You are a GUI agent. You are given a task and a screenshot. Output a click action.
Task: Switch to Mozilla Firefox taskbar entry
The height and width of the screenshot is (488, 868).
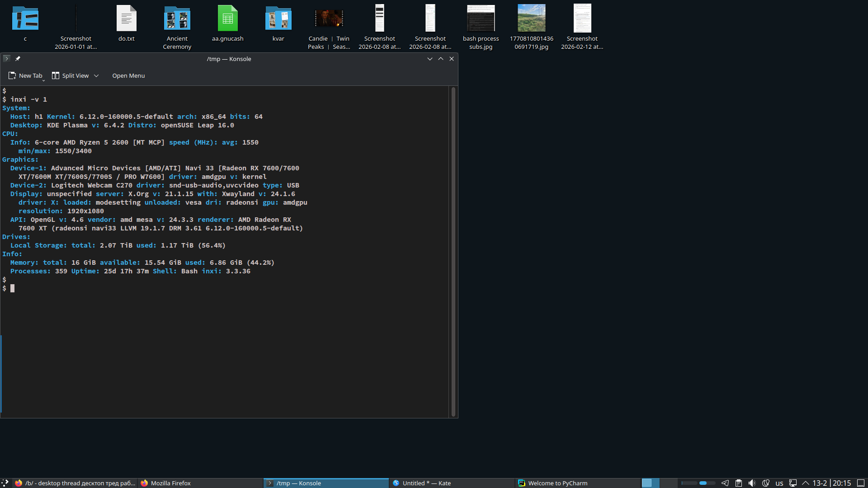(x=170, y=483)
